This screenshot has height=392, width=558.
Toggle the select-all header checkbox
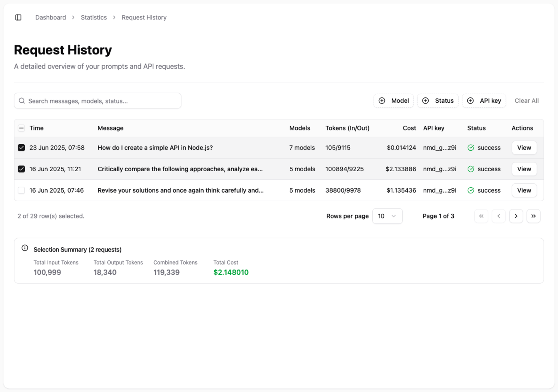(21, 128)
